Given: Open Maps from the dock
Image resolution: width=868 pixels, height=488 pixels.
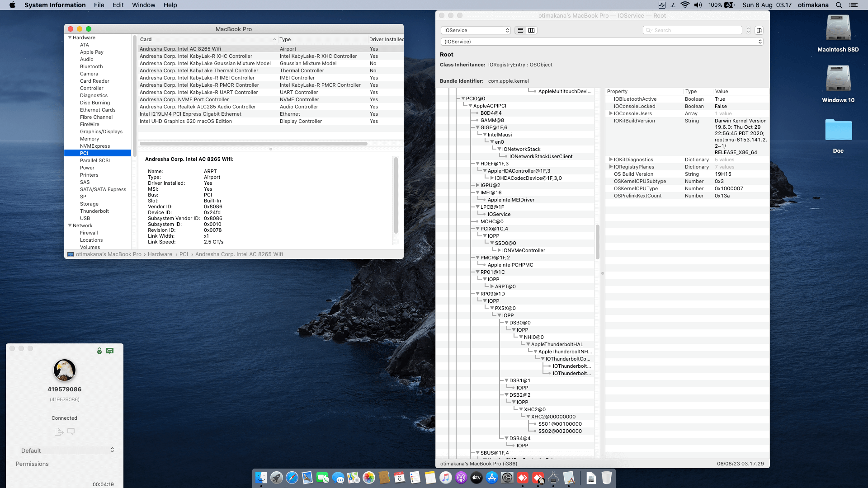Looking at the screenshot, I should (354, 478).
